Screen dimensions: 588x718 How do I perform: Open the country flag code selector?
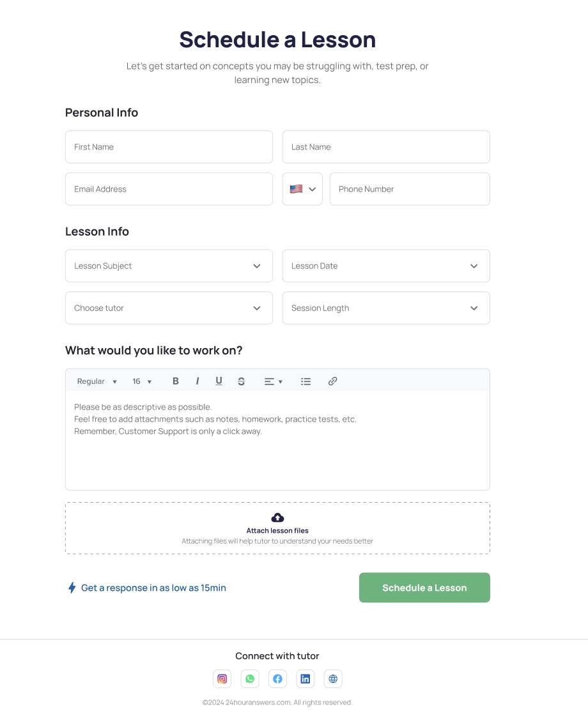[x=302, y=189]
